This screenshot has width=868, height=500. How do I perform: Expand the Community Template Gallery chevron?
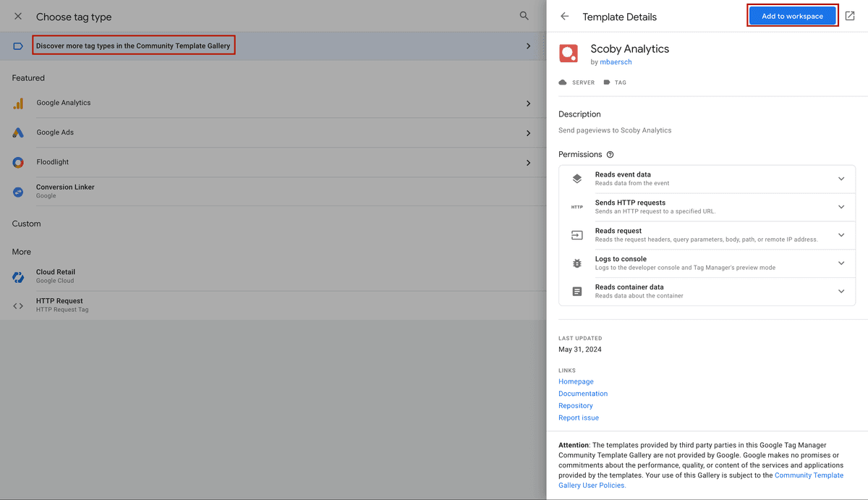(x=529, y=46)
